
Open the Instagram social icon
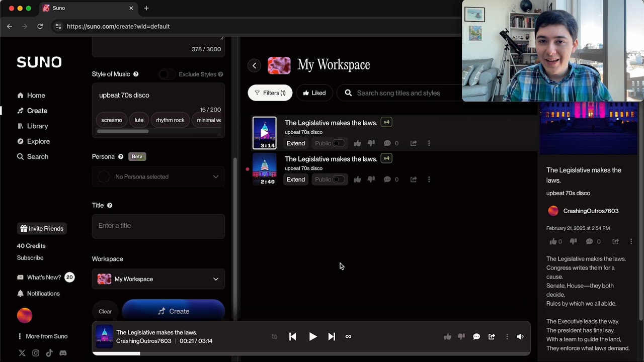pos(36,353)
